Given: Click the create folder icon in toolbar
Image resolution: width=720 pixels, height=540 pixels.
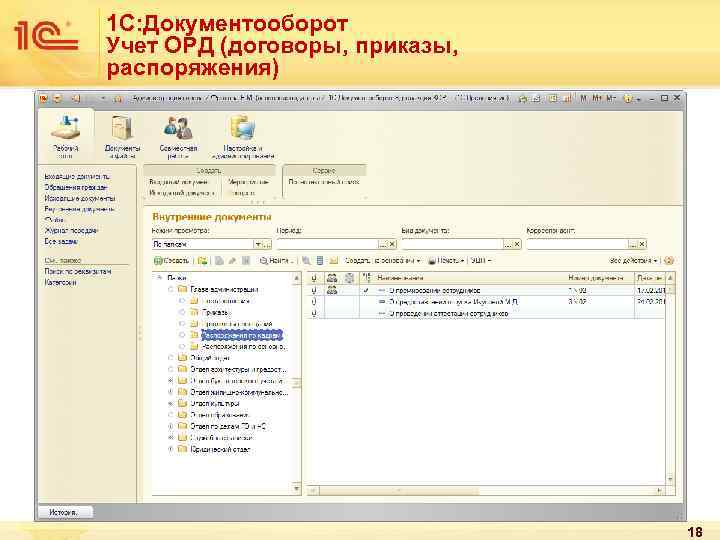Looking at the screenshot, I should [x=202, y=261].
